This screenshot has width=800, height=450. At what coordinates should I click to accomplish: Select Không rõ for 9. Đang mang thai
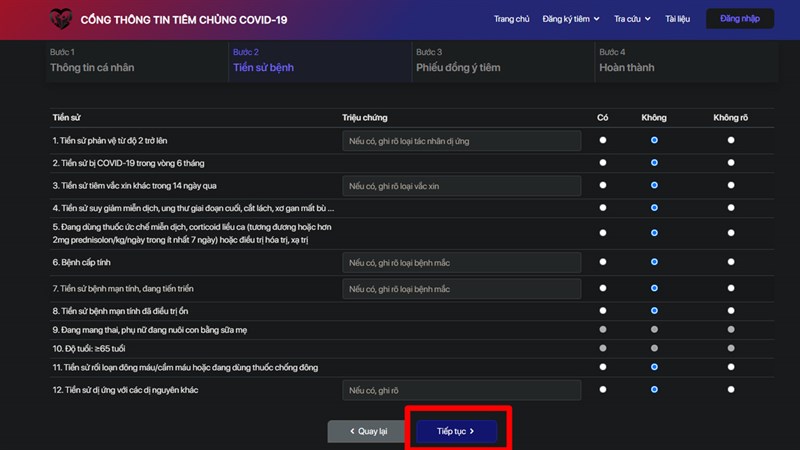click(x=731, y=330)
